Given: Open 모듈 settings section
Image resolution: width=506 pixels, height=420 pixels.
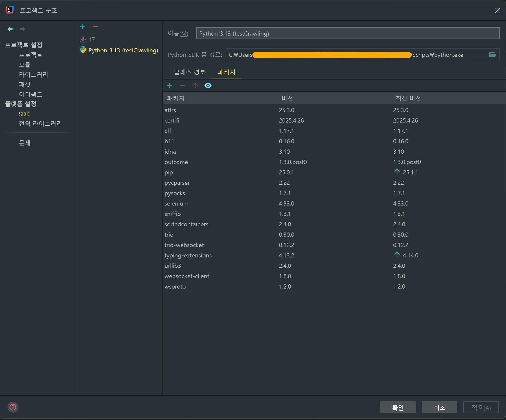Looking at the screenshot, I should [25, 65].
